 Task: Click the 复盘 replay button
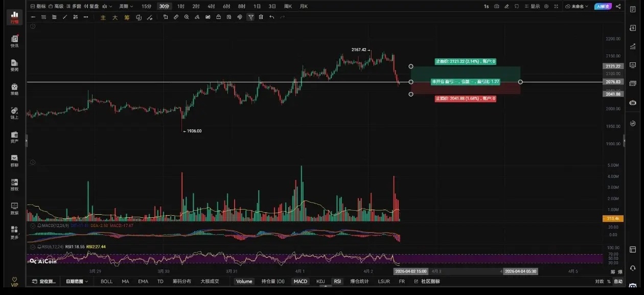pyautogui.click(x=91, y=6)
